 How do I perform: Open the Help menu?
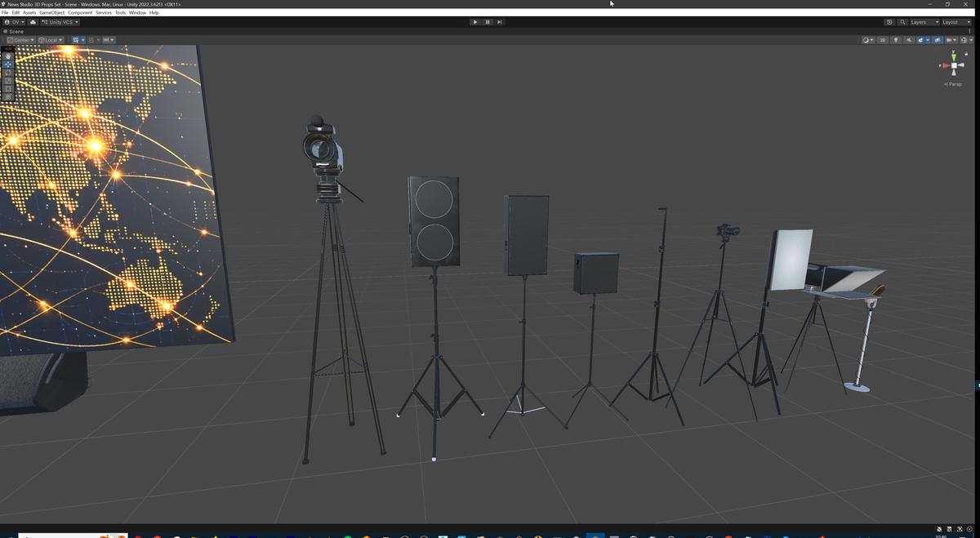coord(154,12)
